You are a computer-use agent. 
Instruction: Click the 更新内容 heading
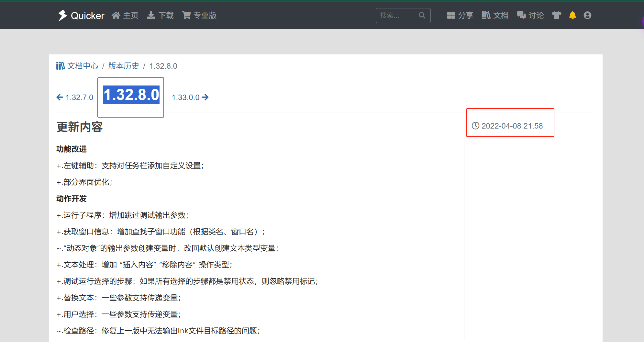coord(80,127)
